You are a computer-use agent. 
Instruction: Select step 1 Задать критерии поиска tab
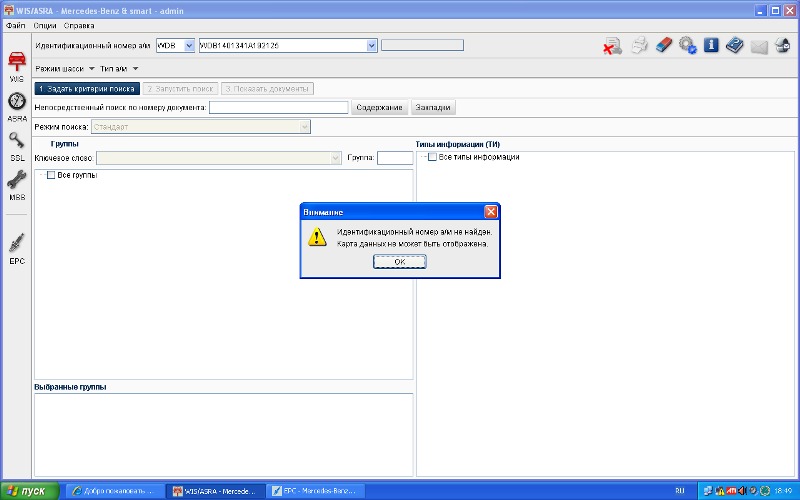87,89
